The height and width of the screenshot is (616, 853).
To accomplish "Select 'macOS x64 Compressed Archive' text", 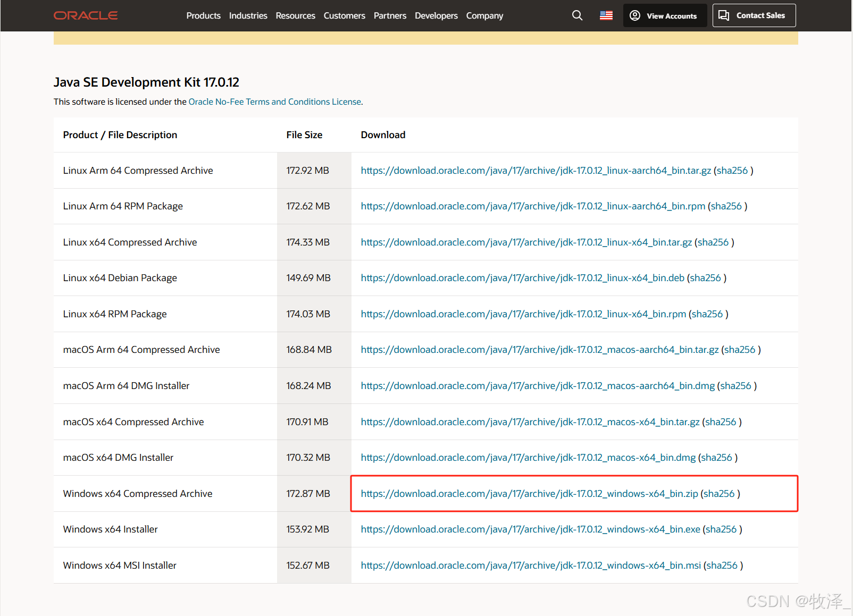I will point(133,422).
